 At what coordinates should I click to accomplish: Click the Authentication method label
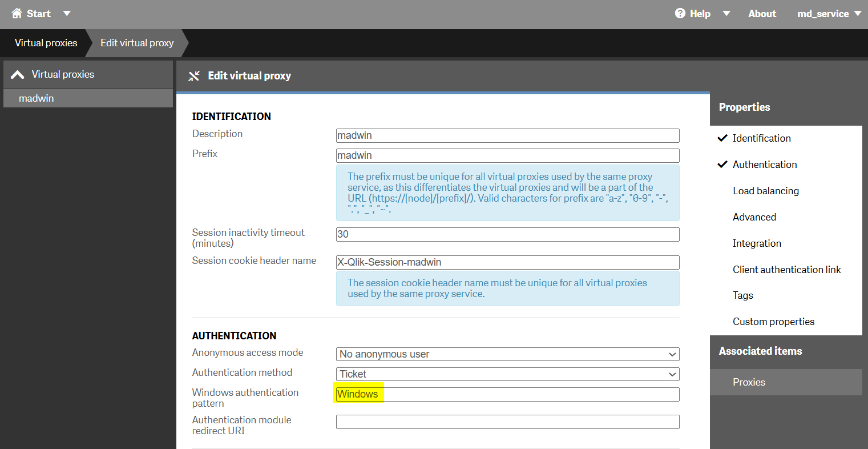tap(242, 372)
